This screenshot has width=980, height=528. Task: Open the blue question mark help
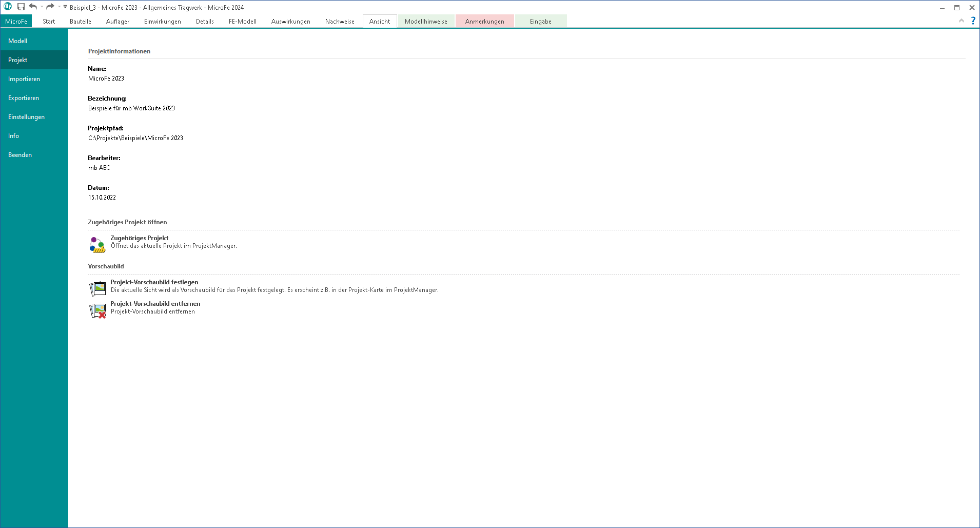973,21
